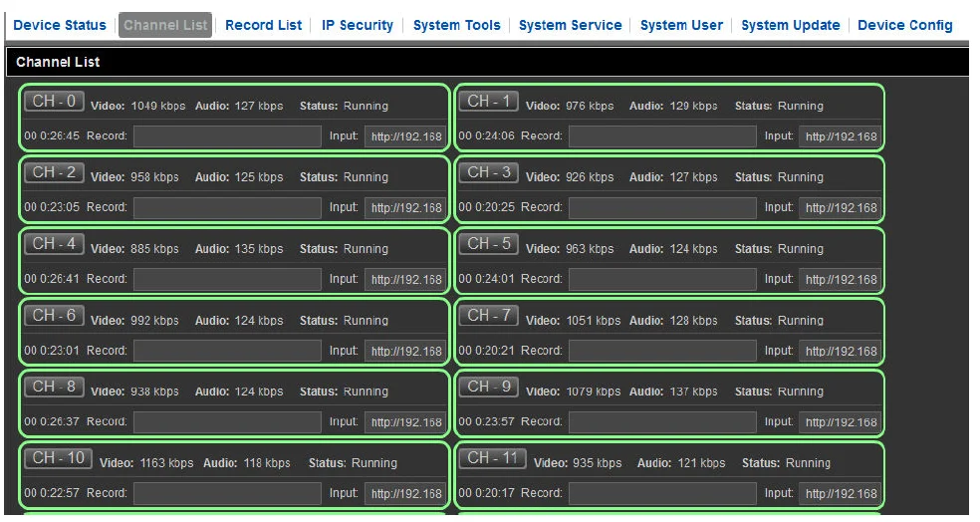Viewport: 980px width, 522px height.
Task: Switch to the Record List tab
Action: (x=263, y=25)
